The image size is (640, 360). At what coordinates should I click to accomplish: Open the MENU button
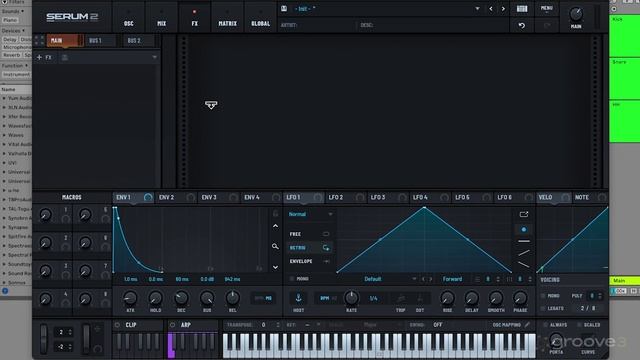coord(547,9)
